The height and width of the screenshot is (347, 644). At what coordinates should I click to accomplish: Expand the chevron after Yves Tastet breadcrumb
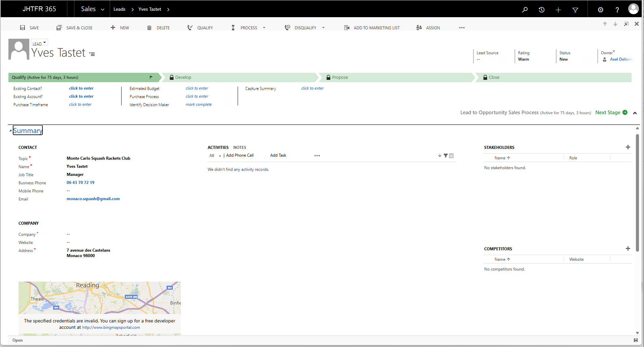(x=168, y=9)
